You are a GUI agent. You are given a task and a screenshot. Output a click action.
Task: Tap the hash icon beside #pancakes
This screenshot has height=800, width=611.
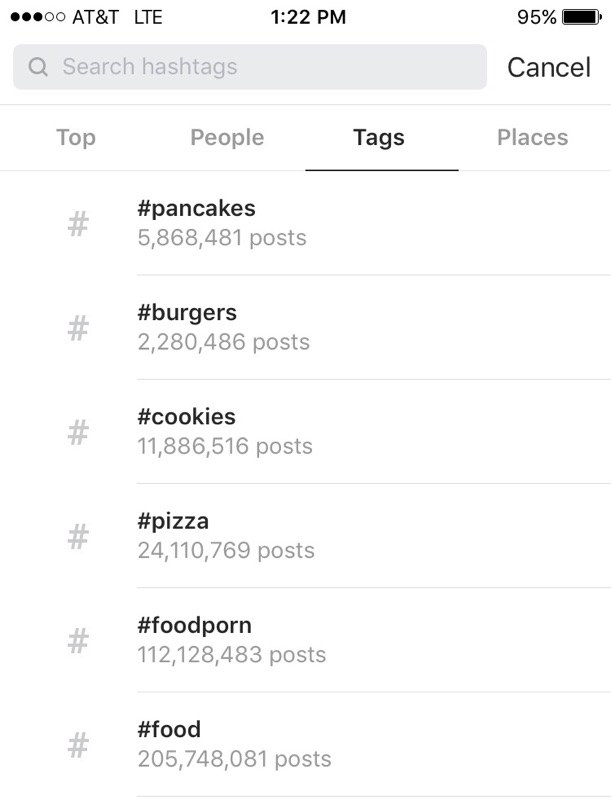coord(78,224)
